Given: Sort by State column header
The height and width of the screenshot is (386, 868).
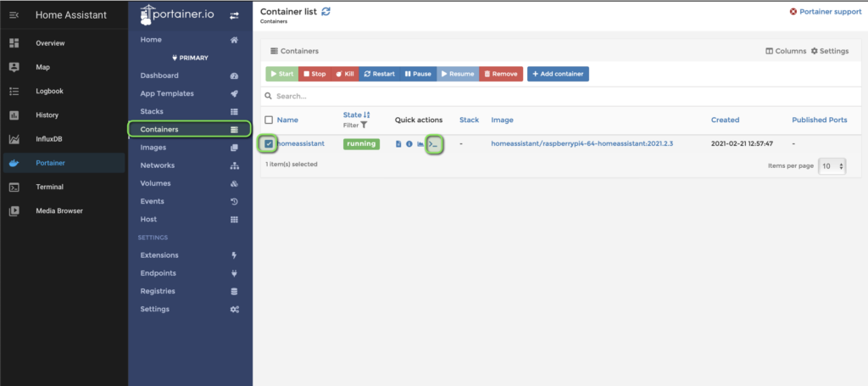Looking at the screenshot, I should pos(357,115).
